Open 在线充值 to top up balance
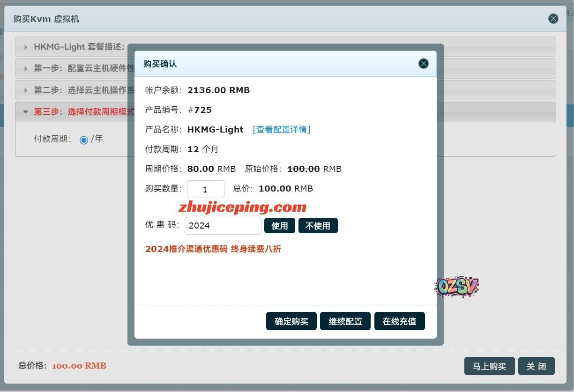Screen dimensions: 574x392 pos(399,321)
